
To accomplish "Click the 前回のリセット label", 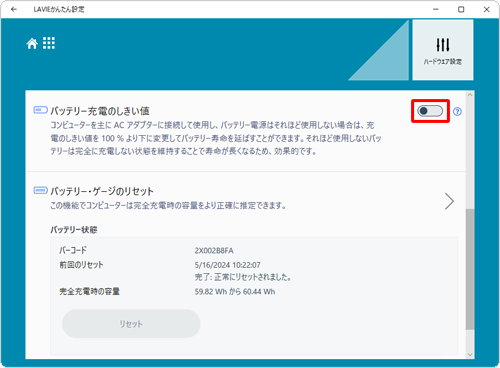I will tap(81, 265).
